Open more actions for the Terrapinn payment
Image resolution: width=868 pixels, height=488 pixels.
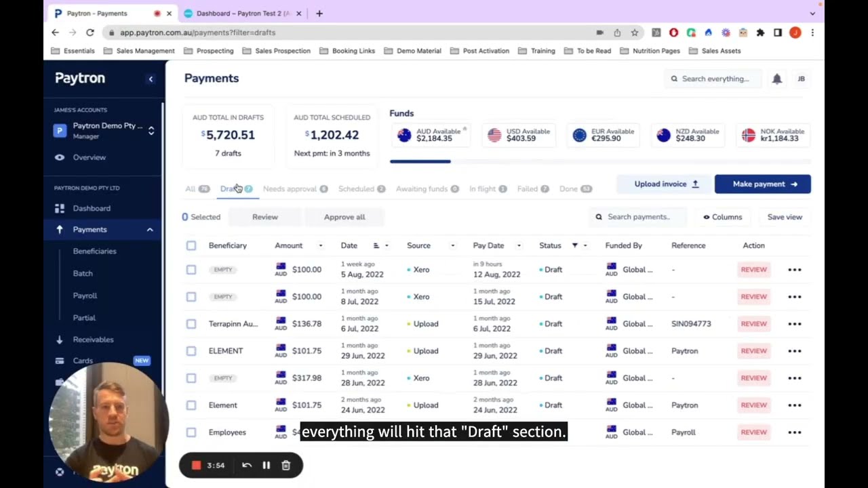[795, 324]
